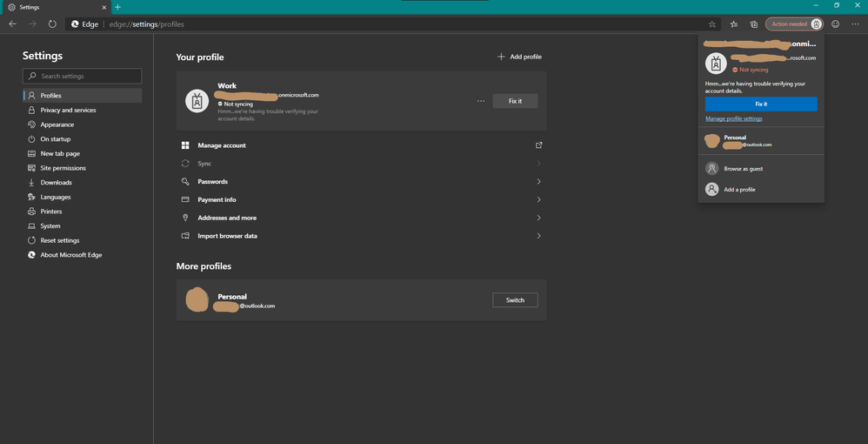This screenshot has height=444, width=868.
Task: Click the Import browser data icon
Action: coord(185,236)
